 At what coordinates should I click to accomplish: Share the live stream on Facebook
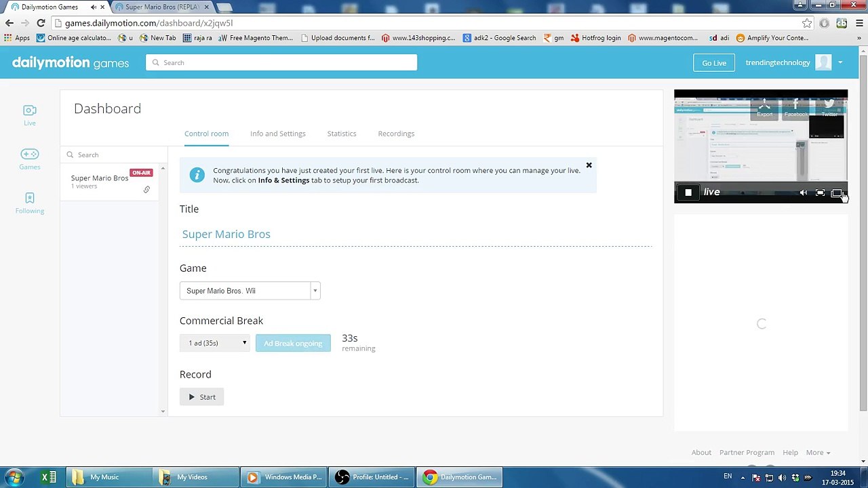click(796, 108)
